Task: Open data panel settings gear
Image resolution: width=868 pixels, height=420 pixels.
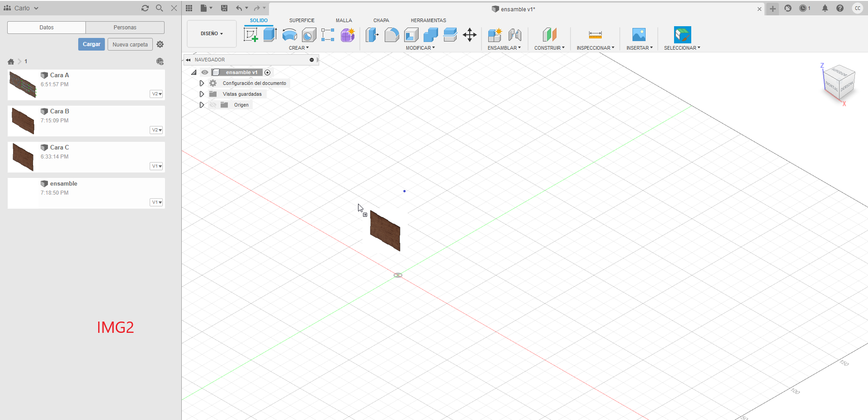Action: click(x=160, y=44)
